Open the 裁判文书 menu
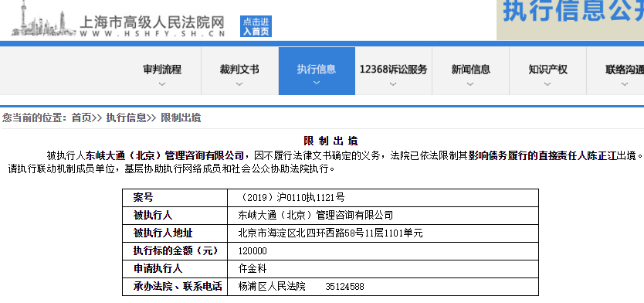The height and width of the screenshot is (303, 644). pos(239,70)
